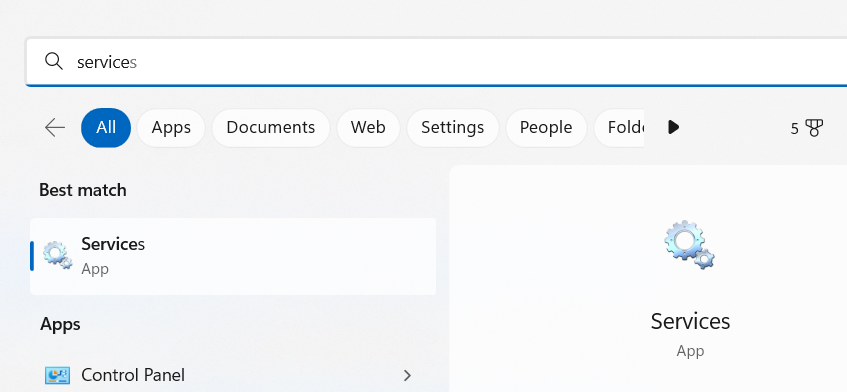Image resolution: width=847 pixels, height=392 pixels.
Task: Filter results by Documents
Action: pyautogui.click(x=271, y=127)
